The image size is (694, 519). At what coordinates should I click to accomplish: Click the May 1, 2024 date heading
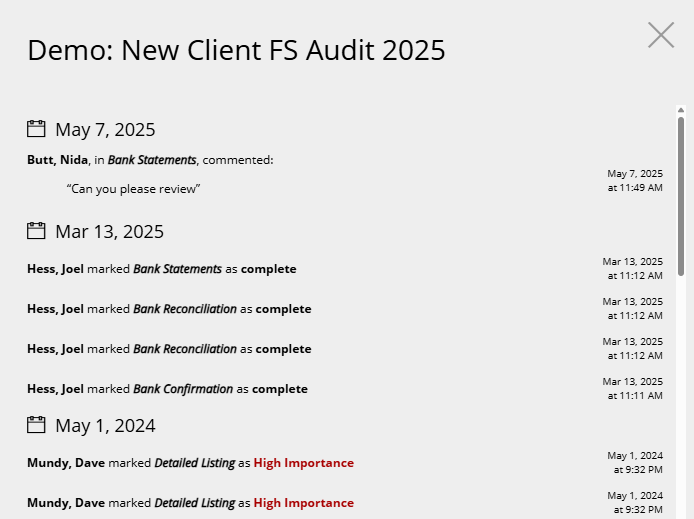[x=105, y=426]
